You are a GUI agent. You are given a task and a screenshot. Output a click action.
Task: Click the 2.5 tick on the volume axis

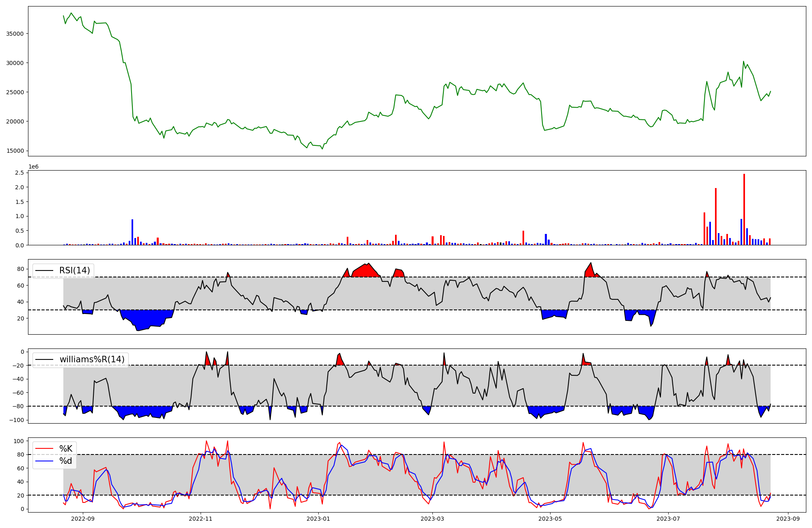coord(19,173)
